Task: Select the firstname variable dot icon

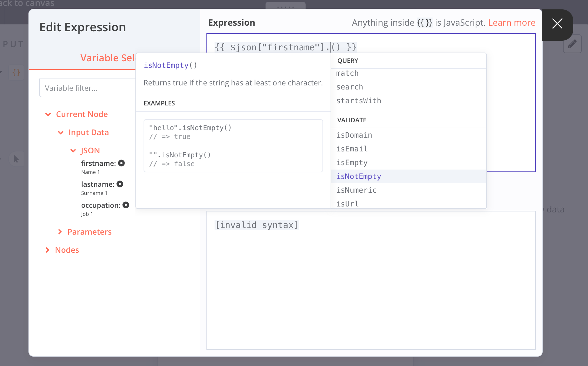Action: (x=121, y=163)
